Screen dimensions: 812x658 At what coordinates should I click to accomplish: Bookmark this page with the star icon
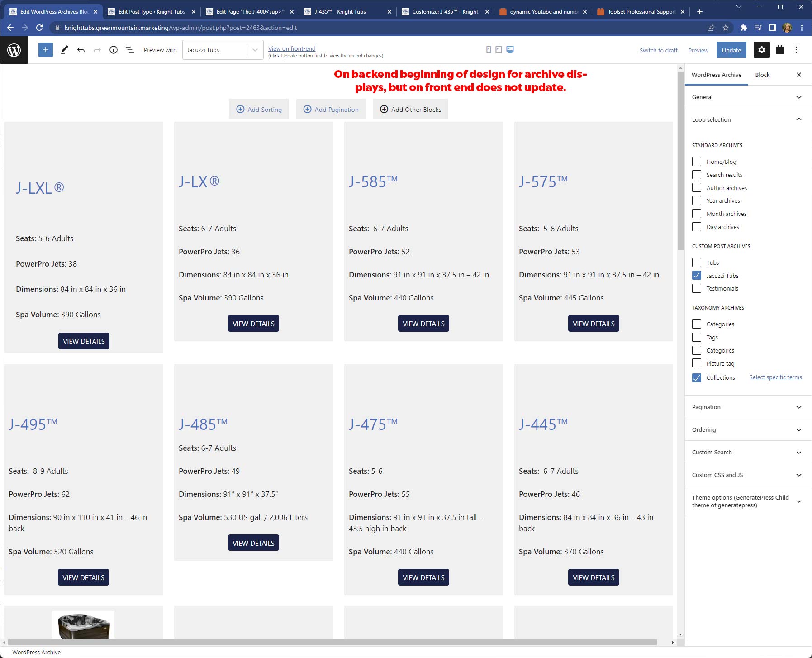[x=726, y=28]
